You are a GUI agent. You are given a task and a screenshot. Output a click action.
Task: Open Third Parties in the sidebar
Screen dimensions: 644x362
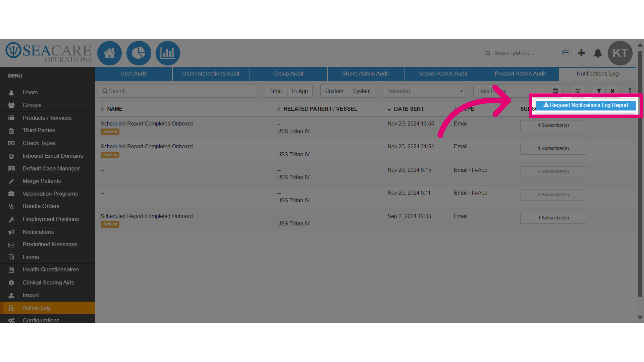click(x=47, y=130)
